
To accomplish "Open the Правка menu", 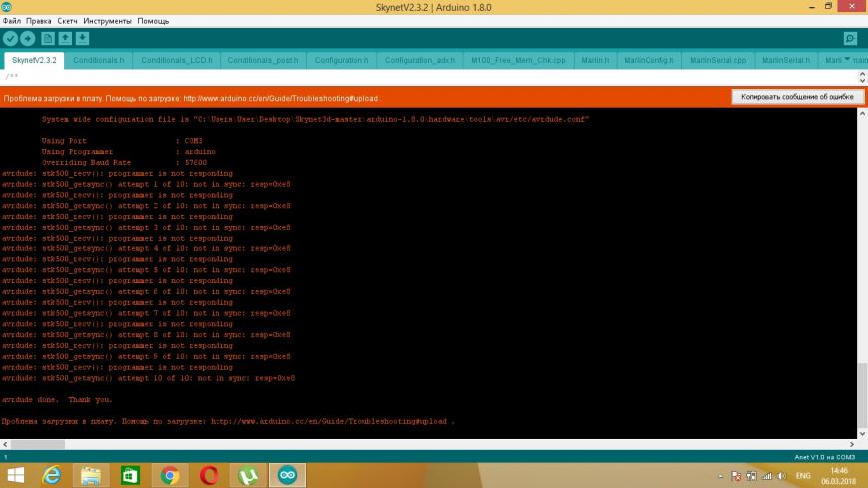I will 38,21.
